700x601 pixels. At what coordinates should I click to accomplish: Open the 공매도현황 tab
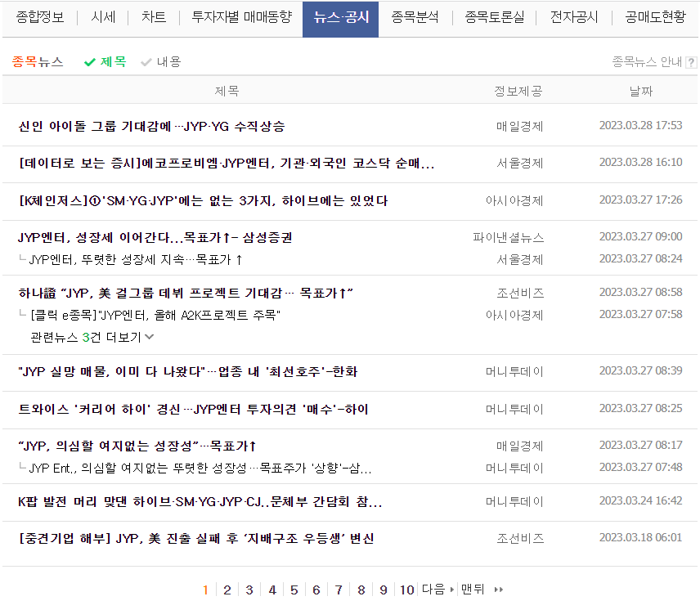click(x=655, y=17)
